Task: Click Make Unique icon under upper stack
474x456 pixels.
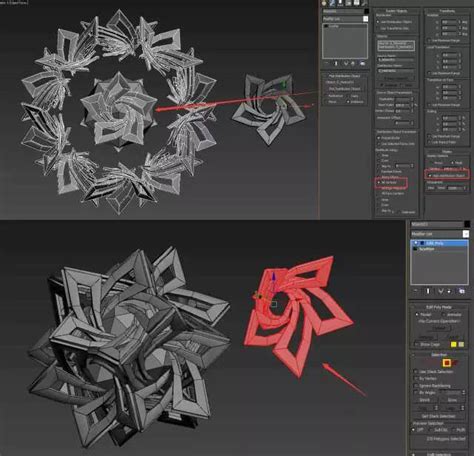Action: coord(346,63)
